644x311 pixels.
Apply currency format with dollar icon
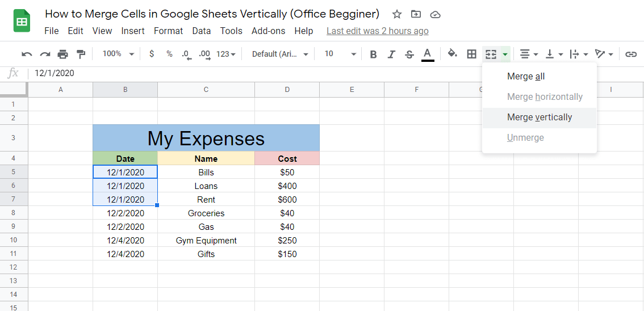click(x=152, y=54)
